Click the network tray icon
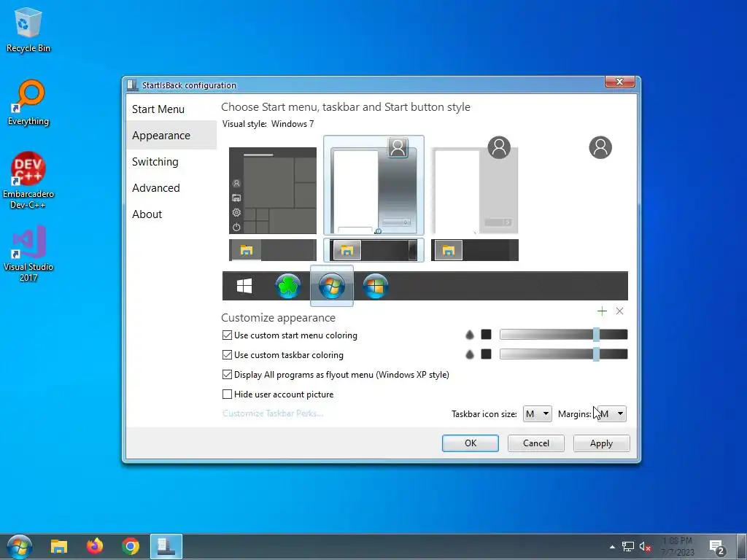Viewport: 747px width, 560px height. coord(628,547)
